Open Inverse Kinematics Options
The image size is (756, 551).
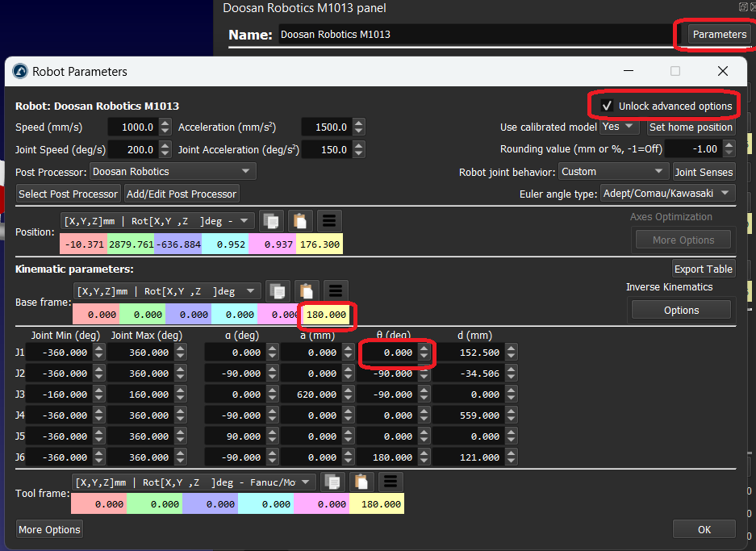(x=681, y=311)
